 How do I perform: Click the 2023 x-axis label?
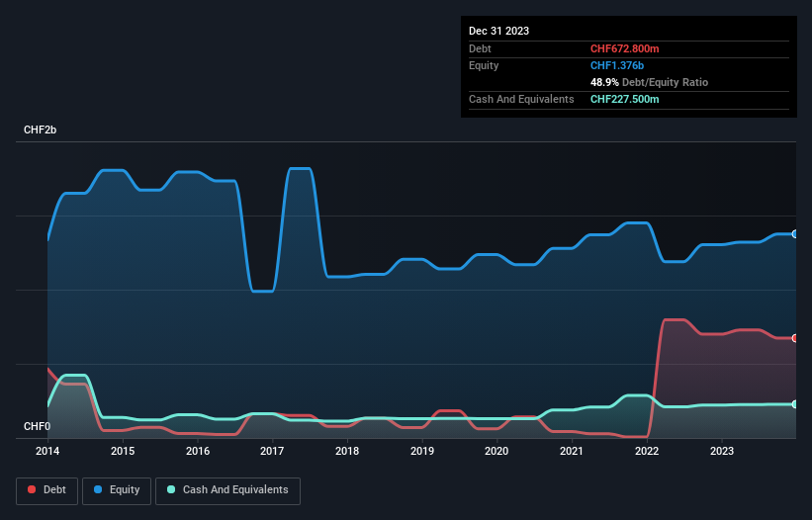pyautogui.click(x=722, y=451)
